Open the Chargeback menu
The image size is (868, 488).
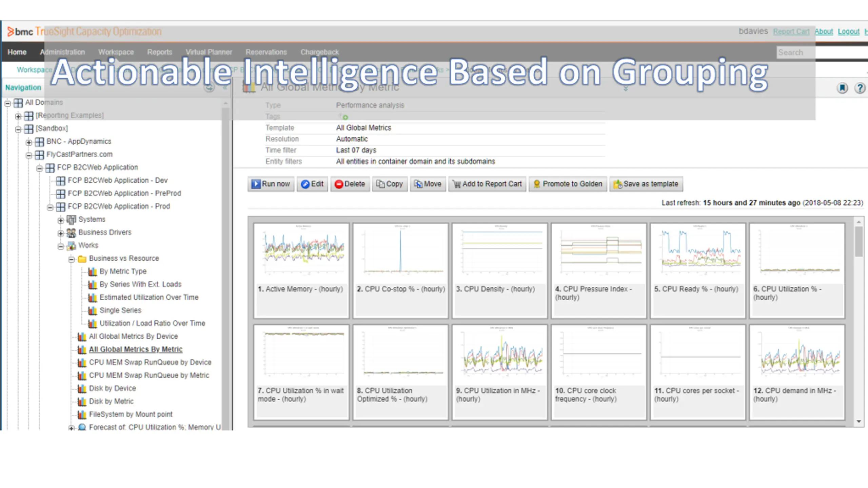[x=319, y=52]
